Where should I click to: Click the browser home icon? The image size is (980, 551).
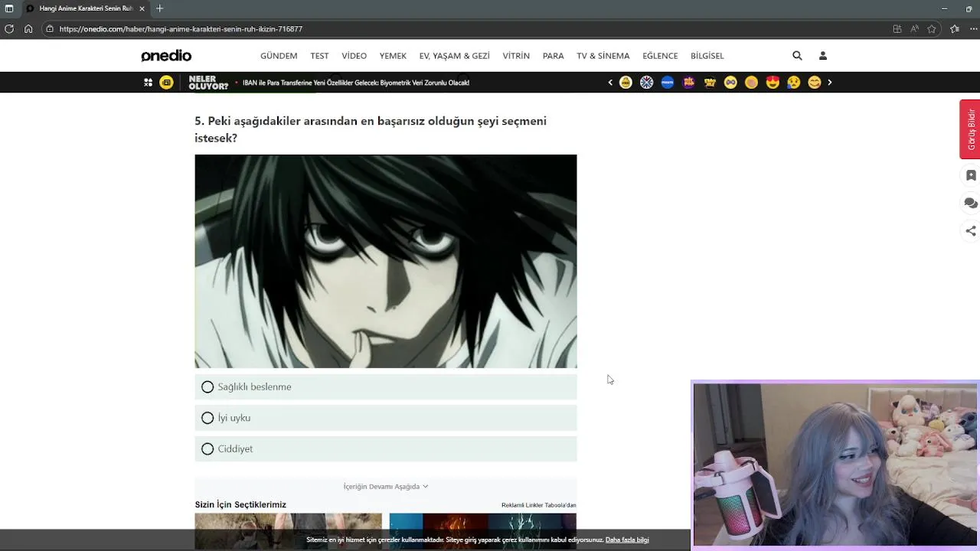click(x=28, y=29)
